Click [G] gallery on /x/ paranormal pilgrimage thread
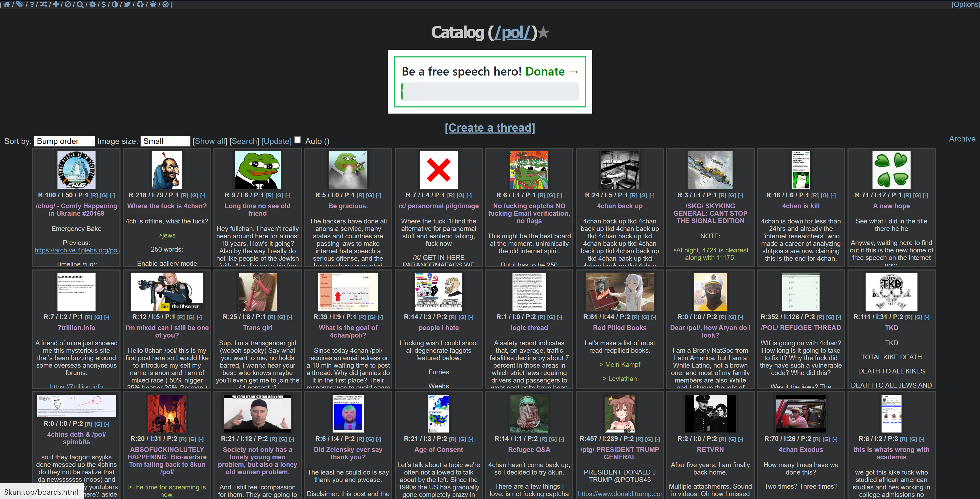 (x=460, y=196)
